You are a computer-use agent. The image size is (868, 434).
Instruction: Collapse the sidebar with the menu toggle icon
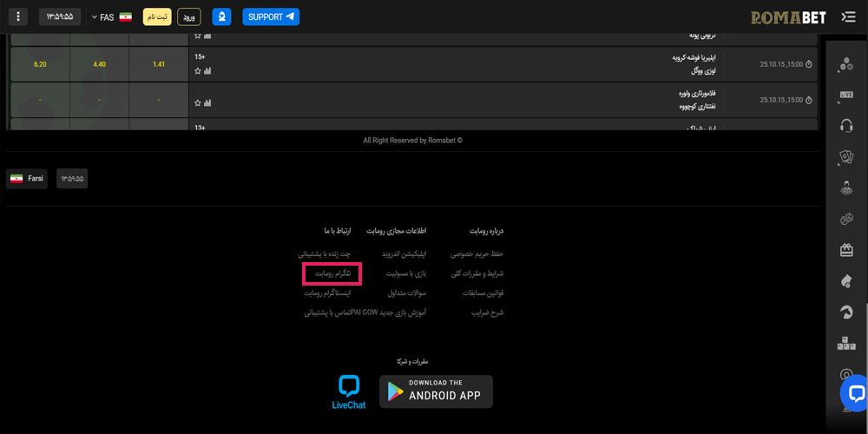click(848, 17)
